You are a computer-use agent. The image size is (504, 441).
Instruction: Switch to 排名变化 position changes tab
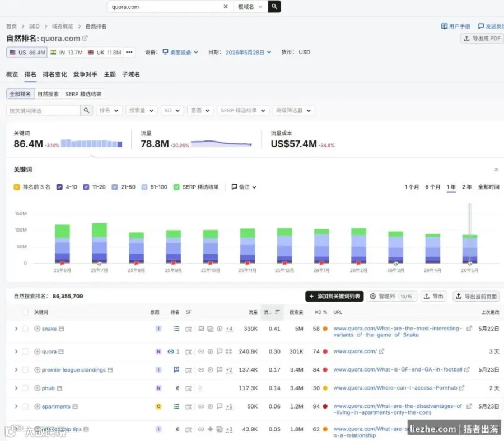[x=55, y=74]
